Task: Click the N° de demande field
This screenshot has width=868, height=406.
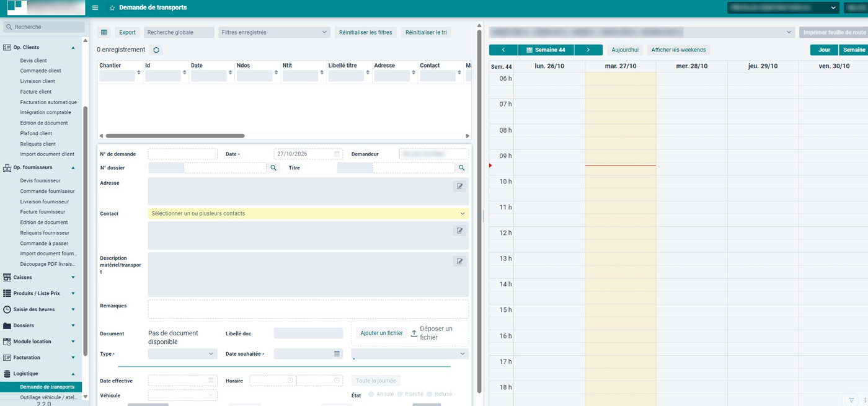Action: 182,154
